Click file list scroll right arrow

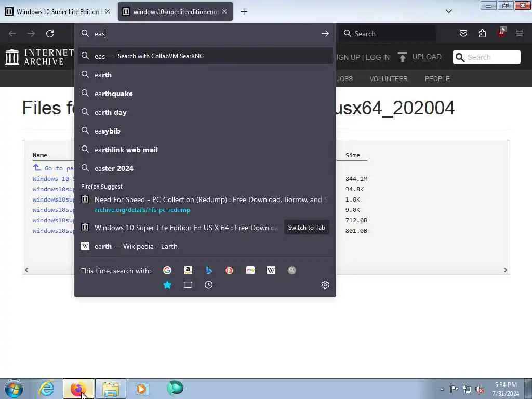click(x=505, y=270)
